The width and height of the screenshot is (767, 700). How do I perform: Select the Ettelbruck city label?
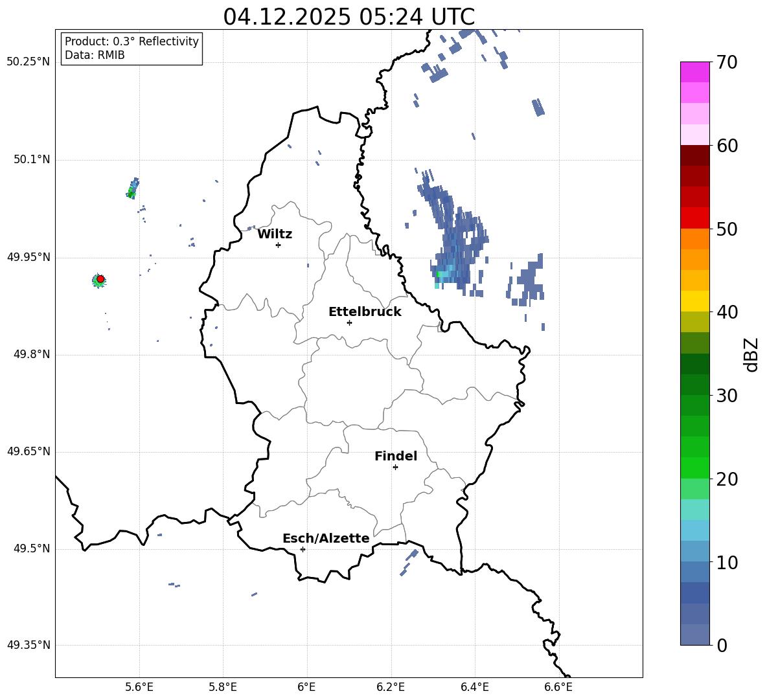365,312
